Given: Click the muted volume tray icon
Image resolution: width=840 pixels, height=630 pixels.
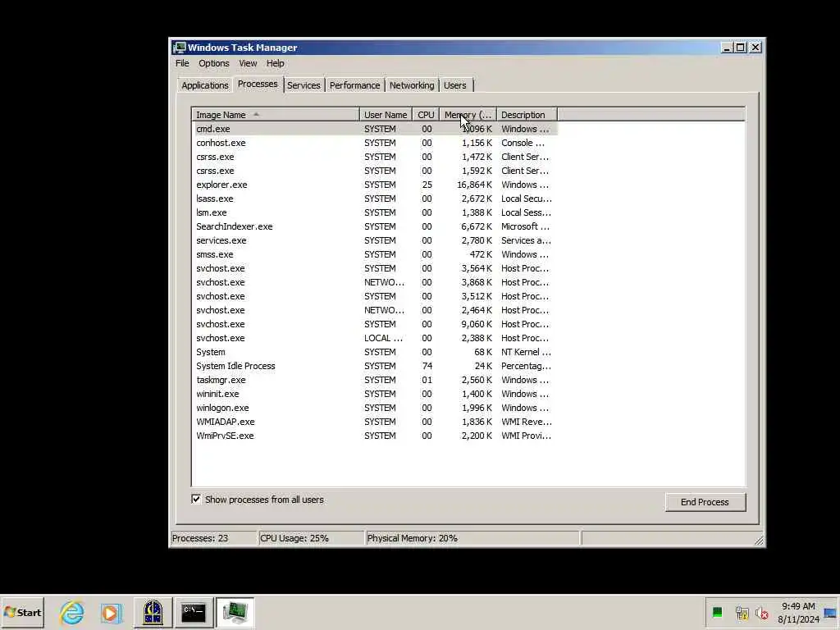Looking at the screenshot, I should click(761, 612).
